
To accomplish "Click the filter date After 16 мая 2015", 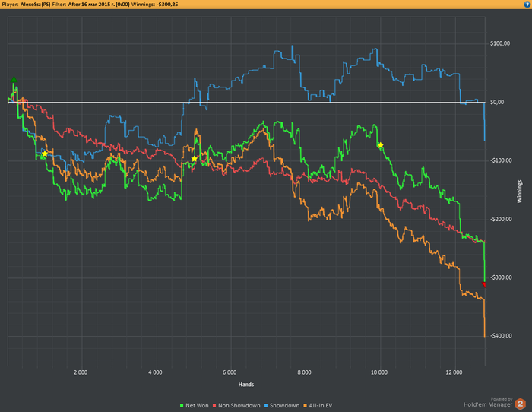I will tap(99, 5).
